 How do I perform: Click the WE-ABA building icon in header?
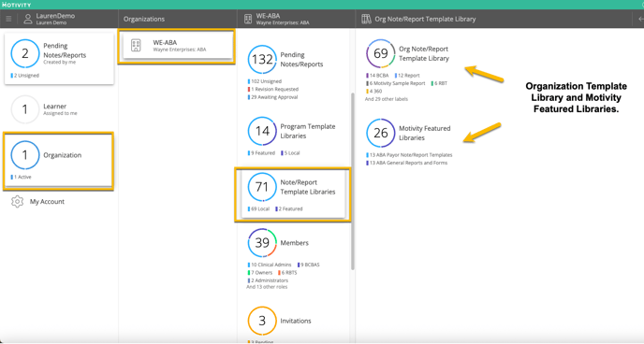[248, 19]
